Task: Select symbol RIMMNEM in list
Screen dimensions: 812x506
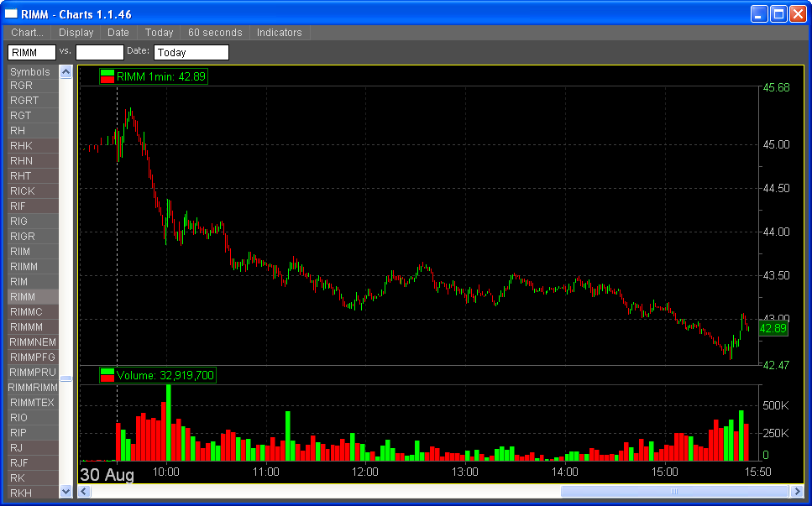Action: [33, 342]
